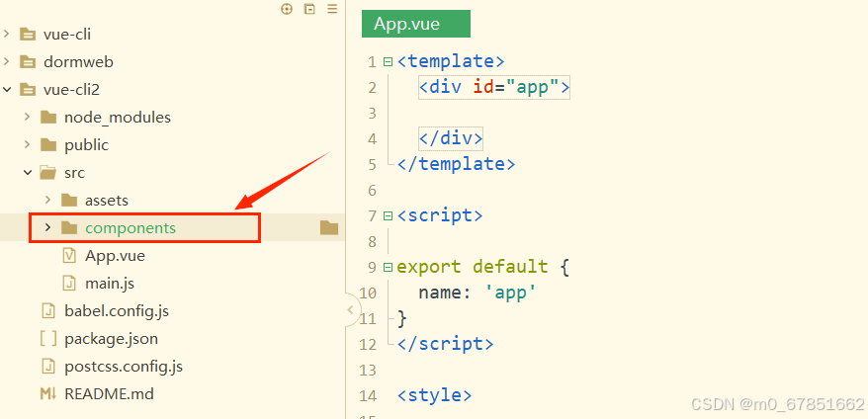Expand the dormweb project
This screenshot has height=419, width=868.
[x=6, y=62]
